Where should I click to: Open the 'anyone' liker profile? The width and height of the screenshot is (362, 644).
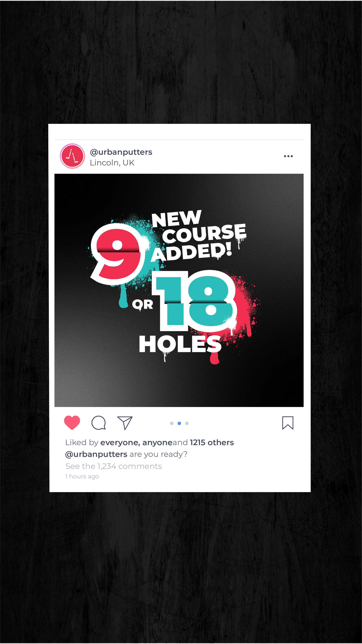157,443
